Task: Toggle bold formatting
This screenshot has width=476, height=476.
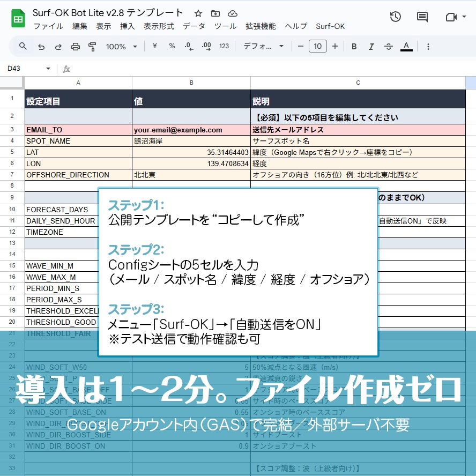Action: [354, 47]
